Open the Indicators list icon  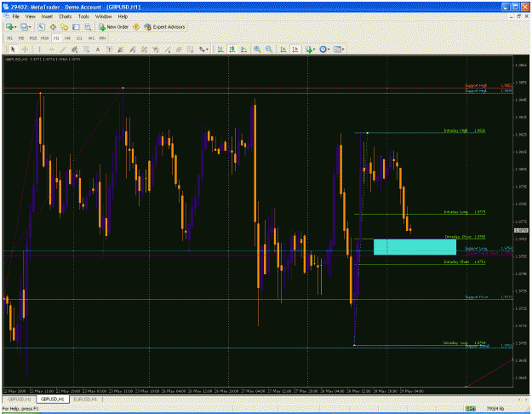tap(309, 49)
